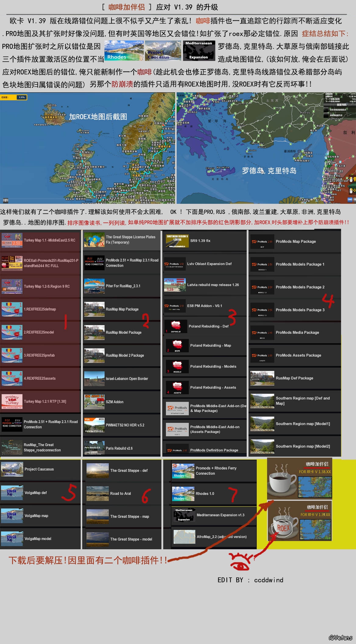Select the Poland Rebuilding - Def icon

176,326
